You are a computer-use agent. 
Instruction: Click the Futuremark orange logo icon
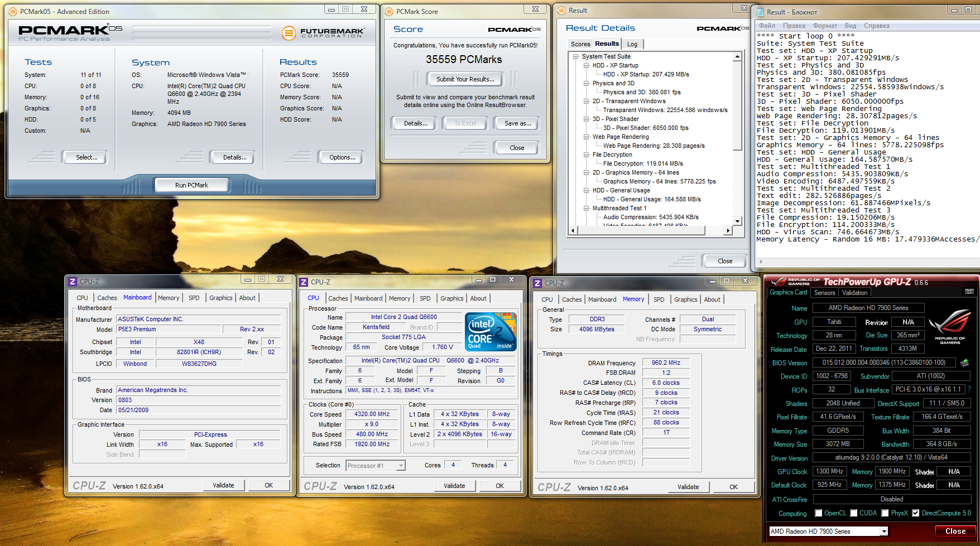click(x=289, y=33)
